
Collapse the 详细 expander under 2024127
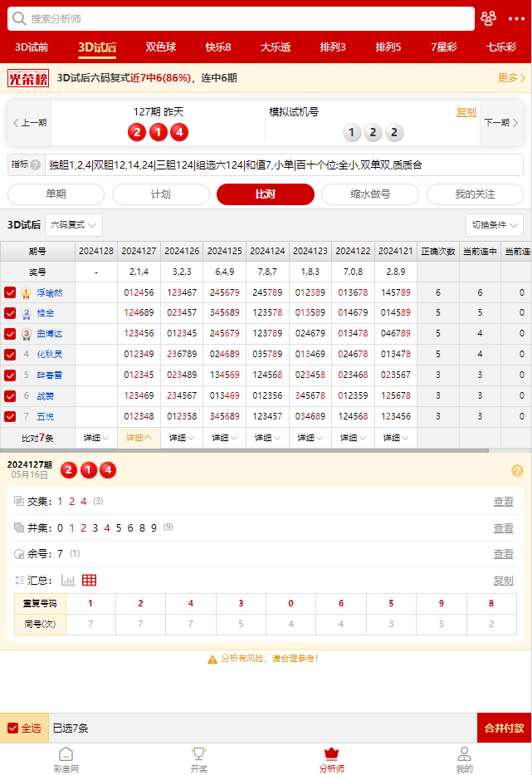pyautogui.click(x=139, y=438)
